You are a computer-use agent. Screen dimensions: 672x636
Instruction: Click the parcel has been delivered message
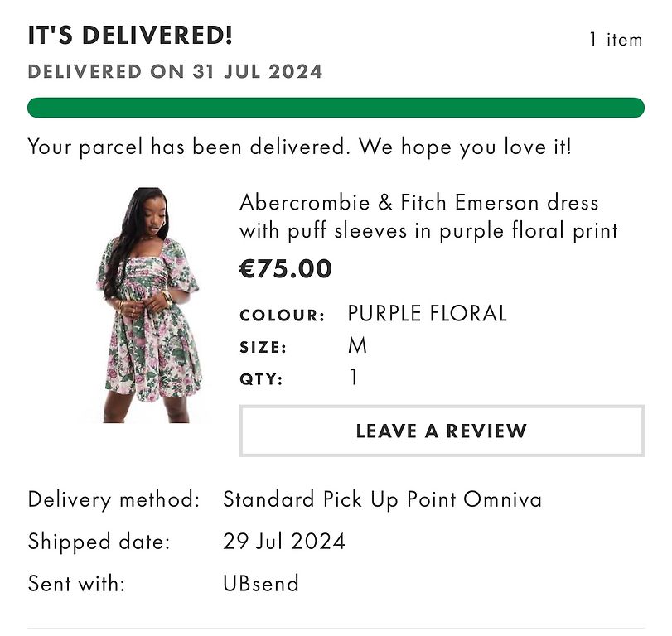pos(300,147)
